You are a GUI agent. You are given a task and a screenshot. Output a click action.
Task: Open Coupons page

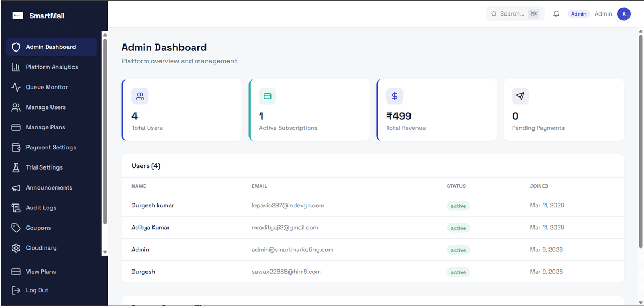pos(52,228)
